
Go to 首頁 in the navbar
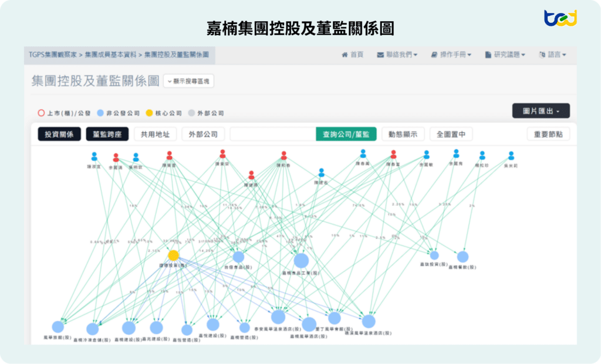tap(352, 55)
